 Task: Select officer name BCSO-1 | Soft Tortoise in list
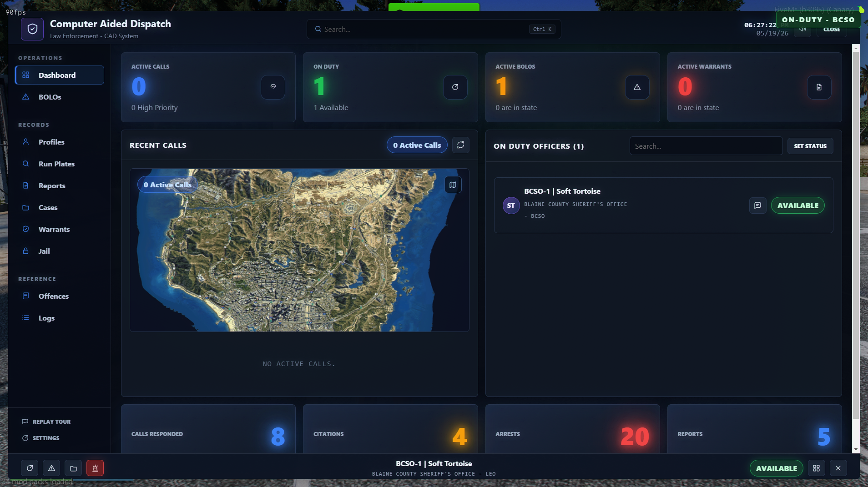pos(562,191)
